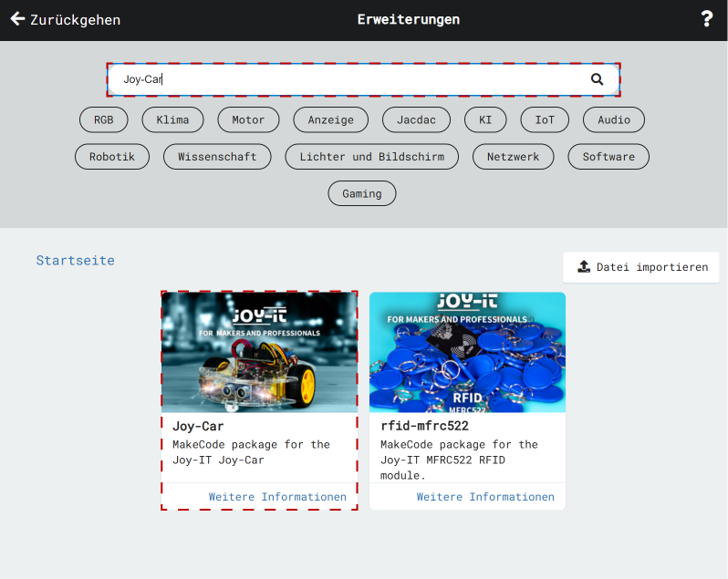Open help via question mark icon

tap(707, 19)
